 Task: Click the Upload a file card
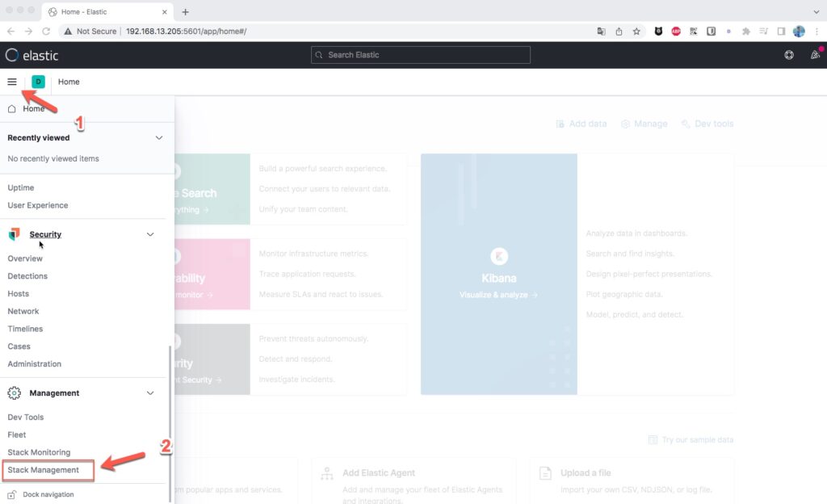(x=632, y=481)
